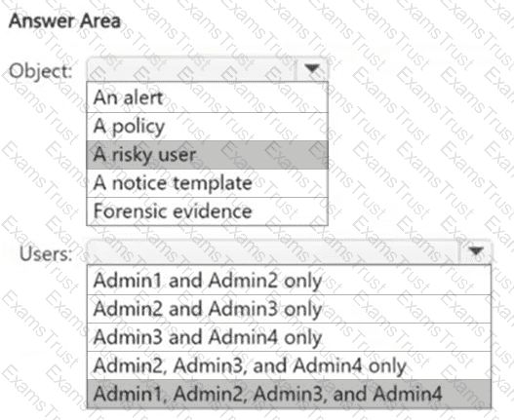The width and height of the screenshot is (514, 420).
Task: Select 'Admin2 and Admin3 only'
Action: [x=289, y=309]
